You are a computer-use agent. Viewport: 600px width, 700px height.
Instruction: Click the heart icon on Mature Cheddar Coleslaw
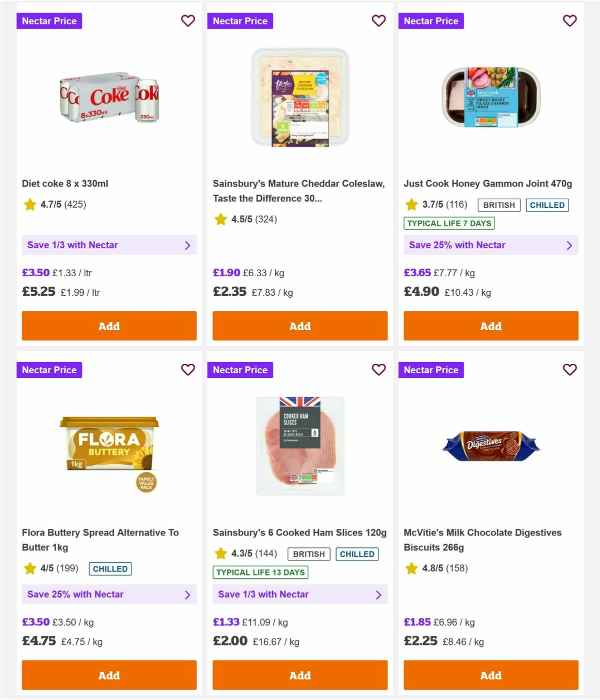tap(379, 21)
